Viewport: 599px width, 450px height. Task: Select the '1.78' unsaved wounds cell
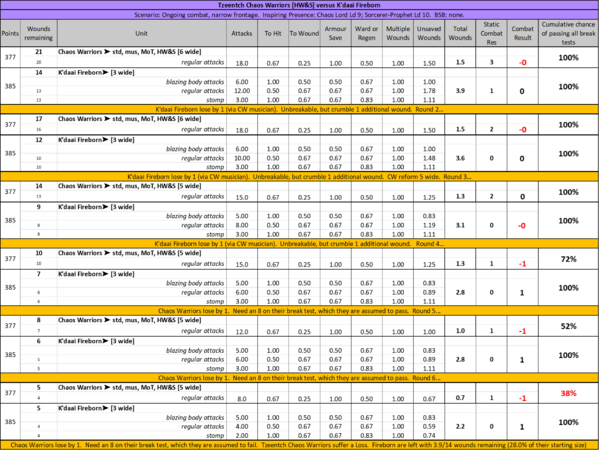[x=429, y=91]
